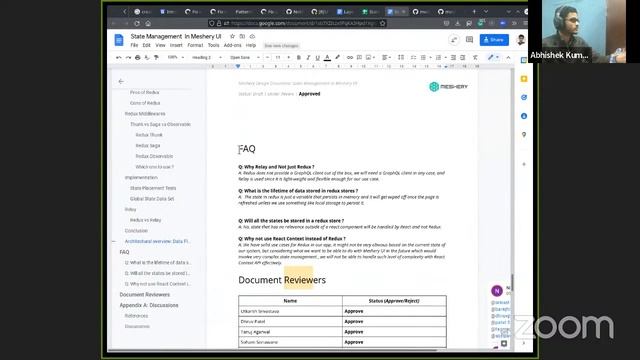Run spelling and grammar check icon

(x=147, y=58)
